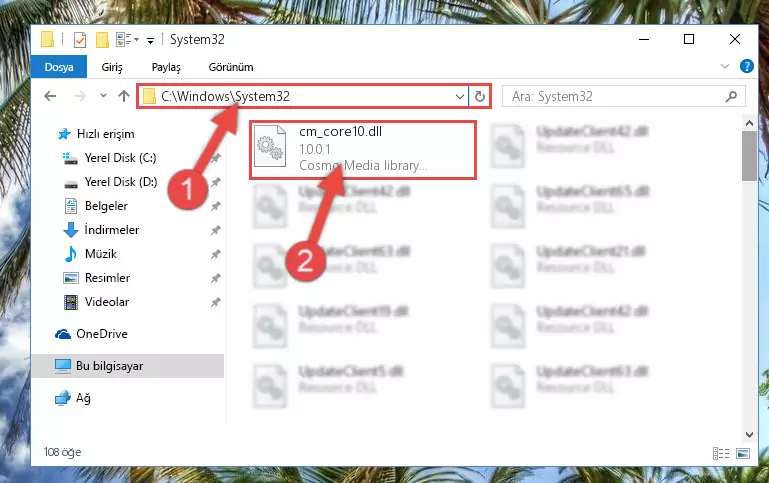Click pin icon next to Müzik
This screenshot has height=483, width=769.
pos(215,254)
